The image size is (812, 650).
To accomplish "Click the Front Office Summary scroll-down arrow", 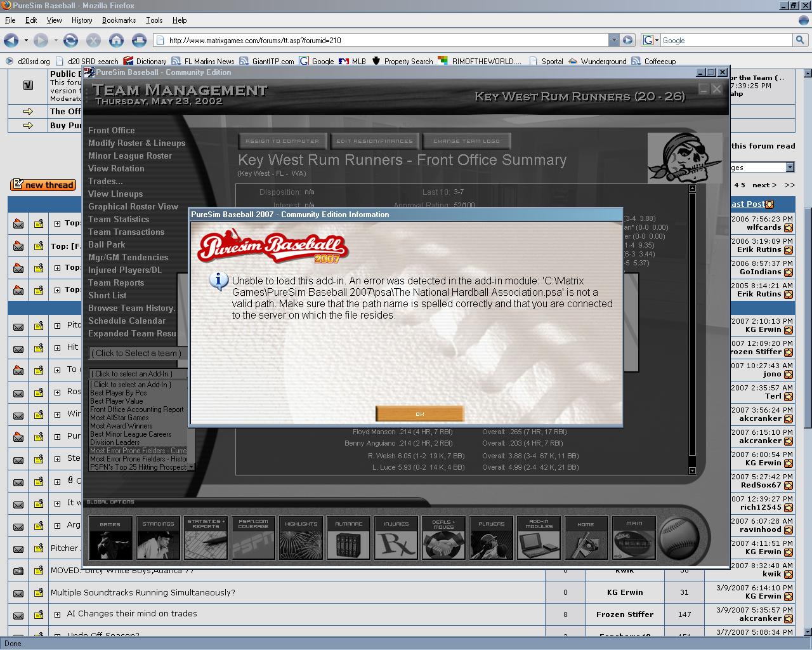I will pyautogui.click(x=692, y=470).
